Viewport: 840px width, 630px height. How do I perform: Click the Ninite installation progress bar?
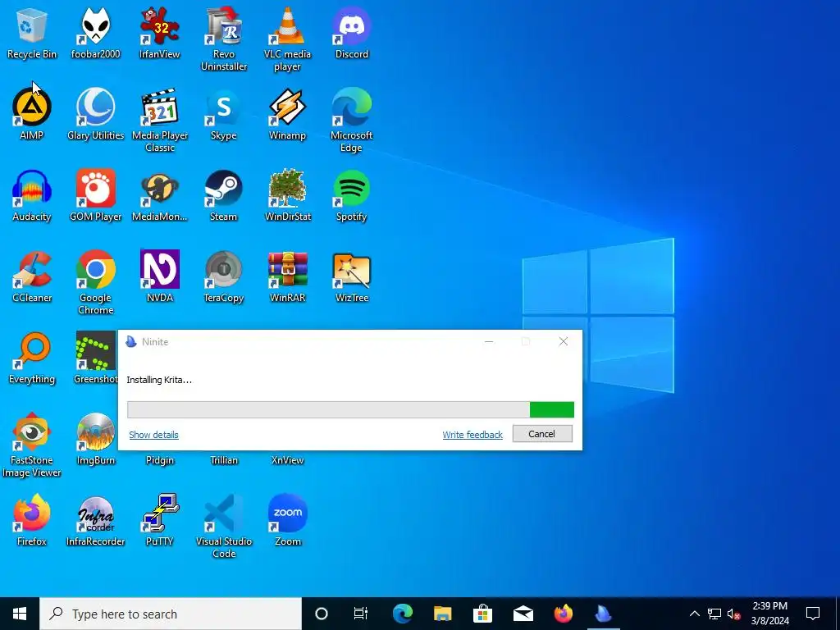(350, 410)
